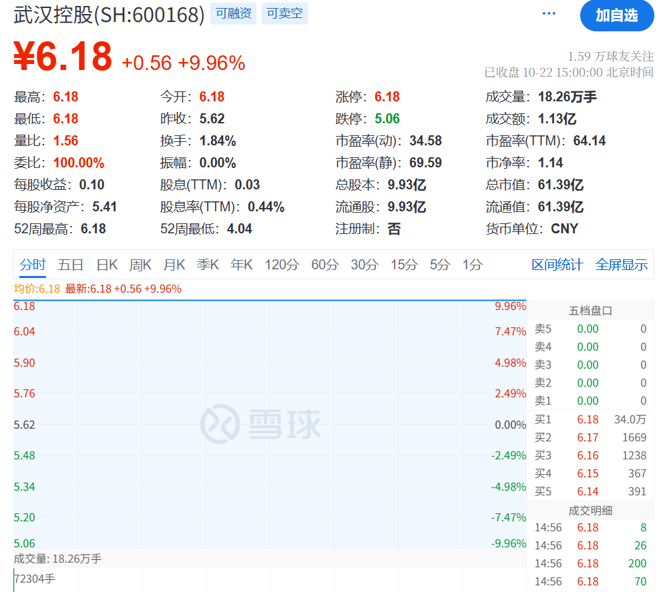
Task: Select the 30分 interval tab
Action: [x=364, y=265]
